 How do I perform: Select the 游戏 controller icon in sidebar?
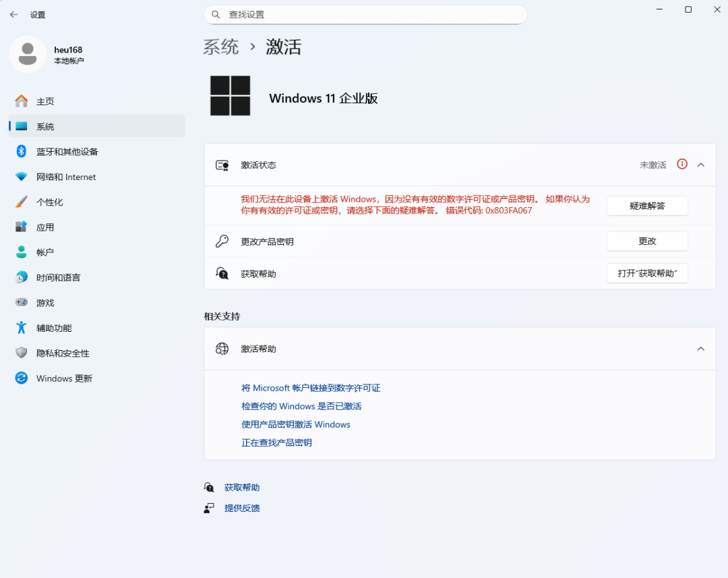click(21, 302)
